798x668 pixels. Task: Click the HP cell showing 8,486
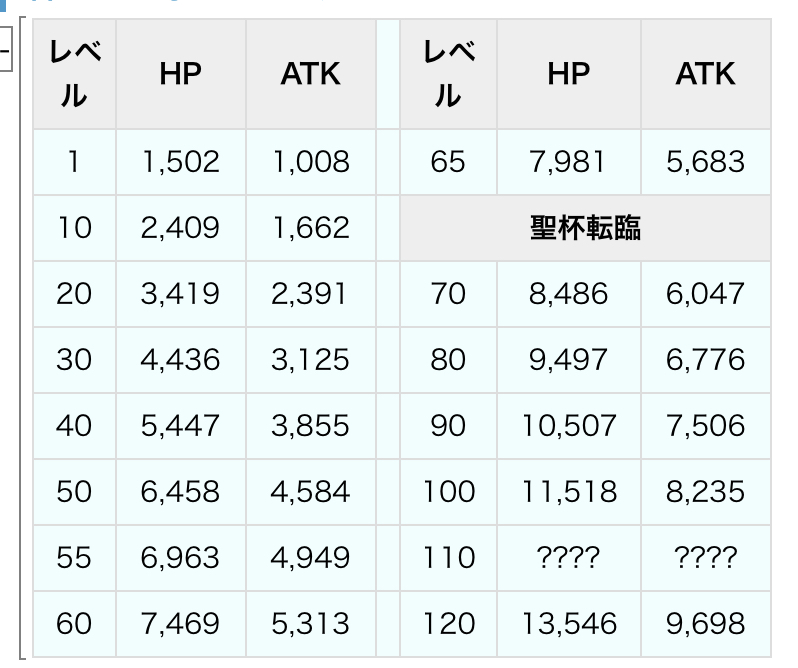pos(568,294)
